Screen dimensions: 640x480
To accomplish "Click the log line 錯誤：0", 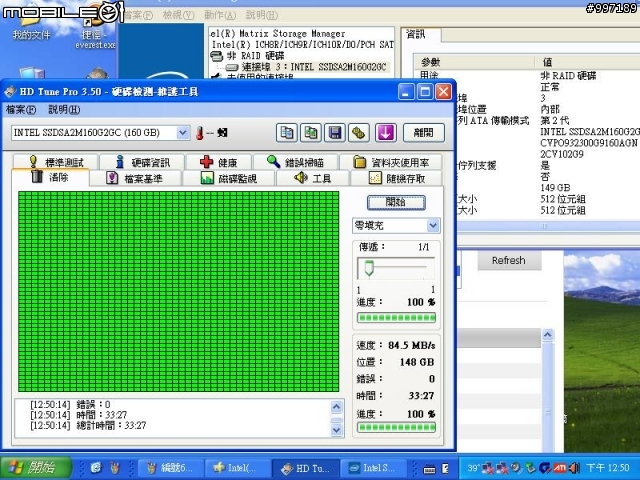I will (70, 404).
